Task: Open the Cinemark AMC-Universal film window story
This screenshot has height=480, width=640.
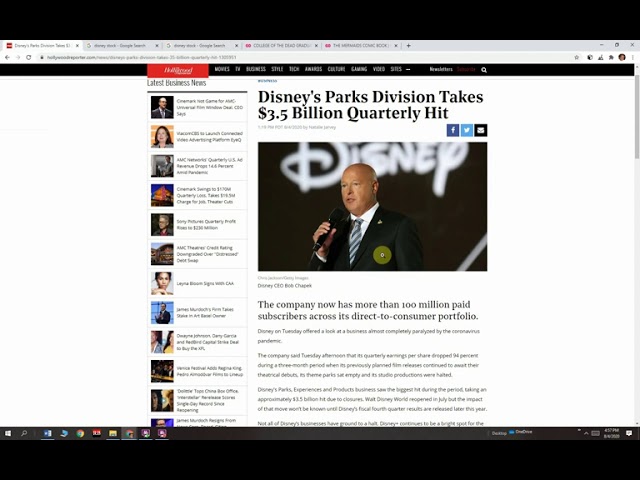Action: [210, 107]
